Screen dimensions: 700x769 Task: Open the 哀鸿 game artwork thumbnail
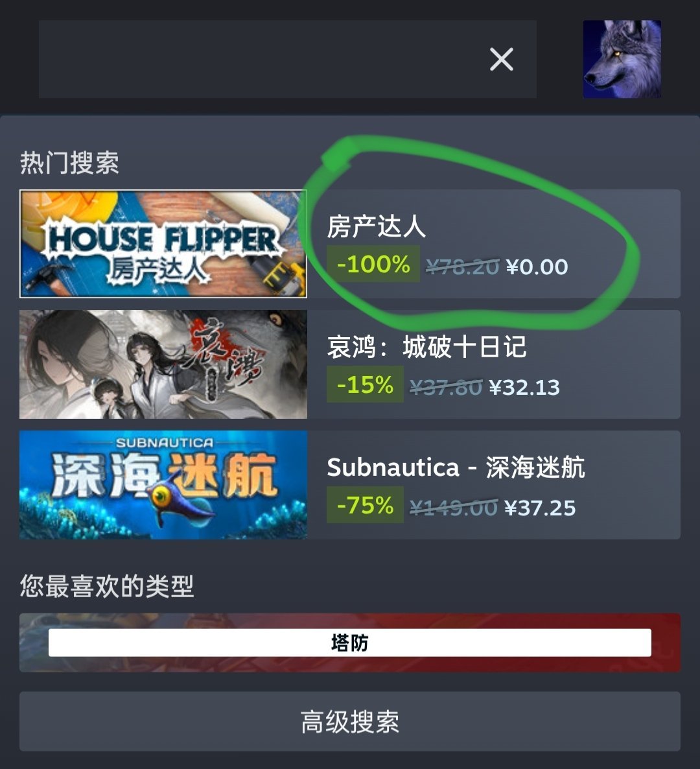pos(163,364)
